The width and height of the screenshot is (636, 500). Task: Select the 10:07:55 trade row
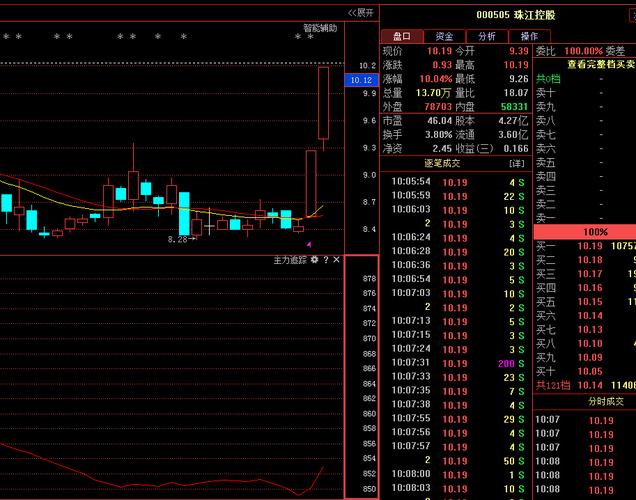[456, 419]
